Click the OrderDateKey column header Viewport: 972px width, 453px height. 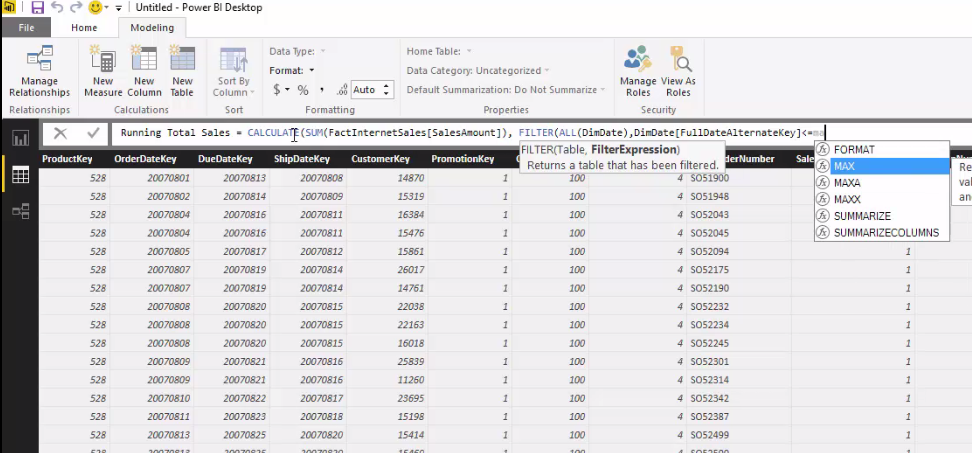[145, 159]
